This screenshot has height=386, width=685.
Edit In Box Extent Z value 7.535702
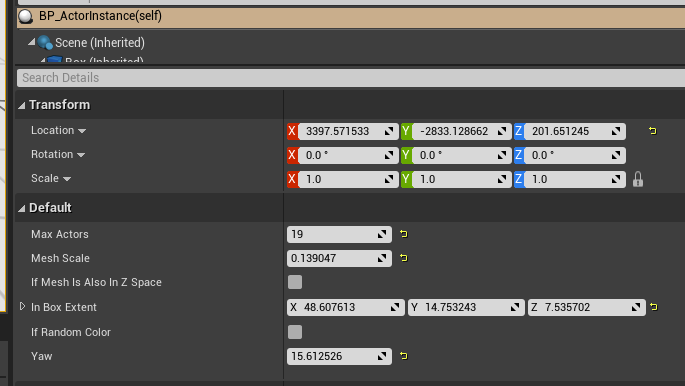pos(586,307)
